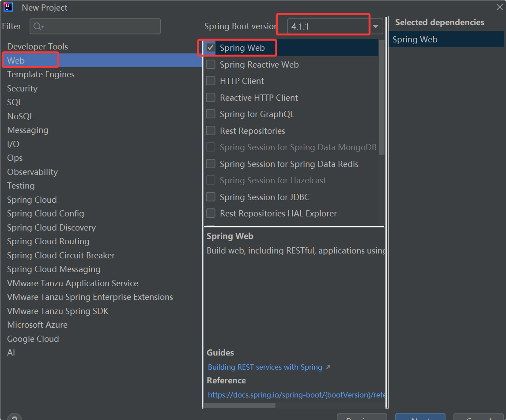
Task: Click the Filter search input field
Action: click(x=95, y=26)
